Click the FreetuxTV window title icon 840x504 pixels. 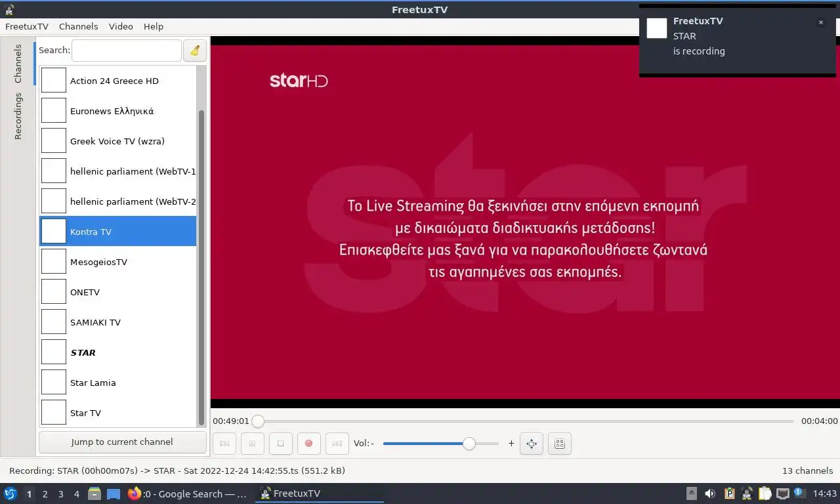click(x=9, y=9)
